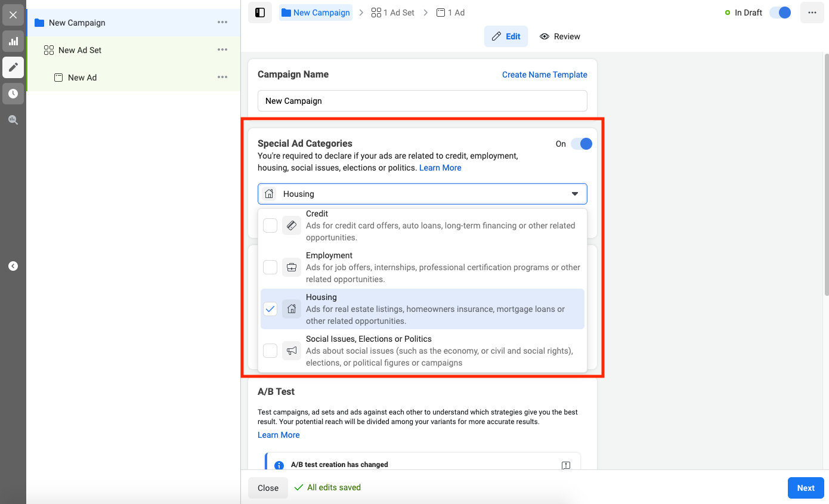Click the pencil edit icon in left sidebar

(13, 67)
